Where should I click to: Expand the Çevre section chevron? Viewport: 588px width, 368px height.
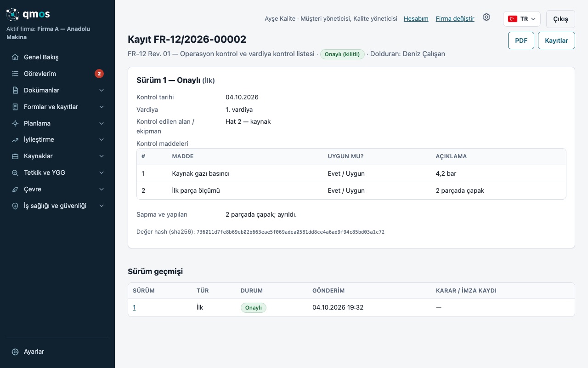pyautogui.click(x=102, y=190)
